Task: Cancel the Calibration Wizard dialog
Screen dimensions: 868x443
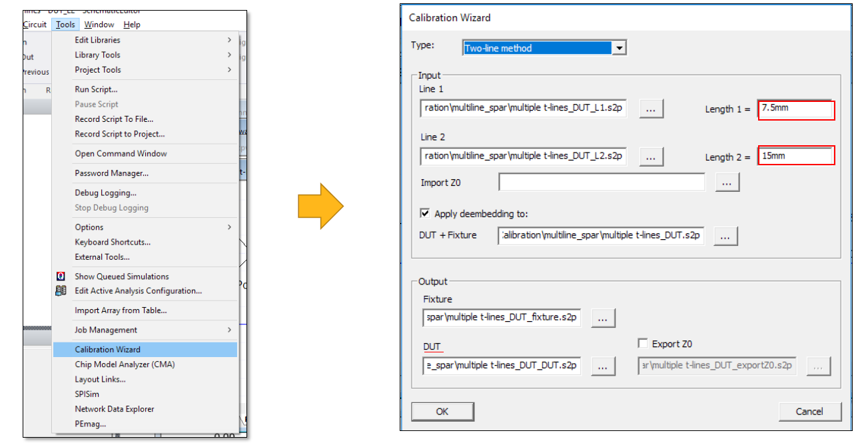Action: tap(809, 412)
